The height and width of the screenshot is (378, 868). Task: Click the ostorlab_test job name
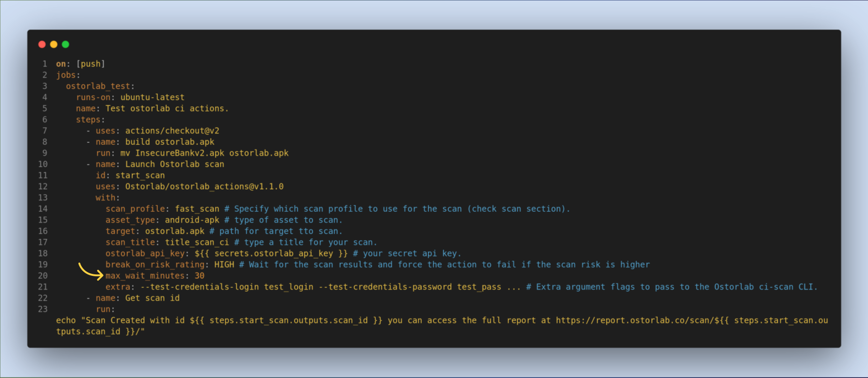[x=98, y=86]
